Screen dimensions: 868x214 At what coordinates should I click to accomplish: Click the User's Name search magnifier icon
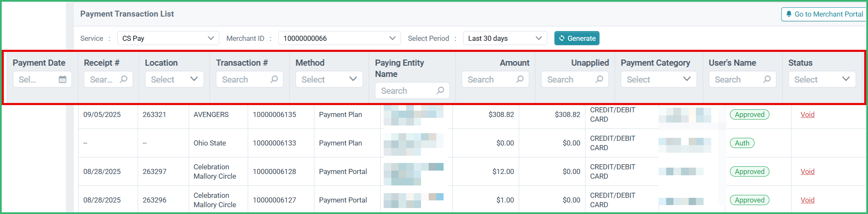(767, 79)
